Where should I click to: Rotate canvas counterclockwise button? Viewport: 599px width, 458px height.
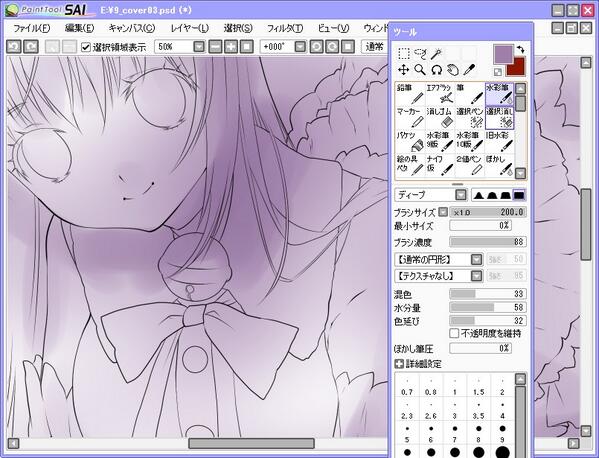click(x=316, y=47)
